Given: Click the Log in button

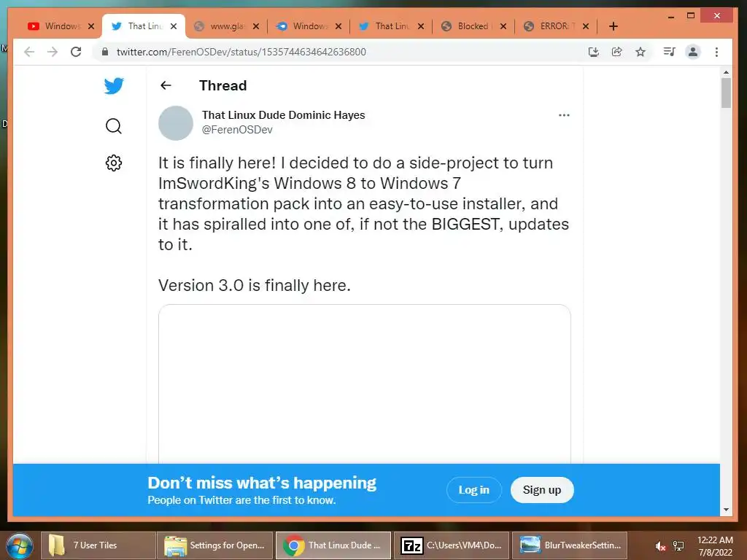Looking at the screenshot, I should [474, 489].
